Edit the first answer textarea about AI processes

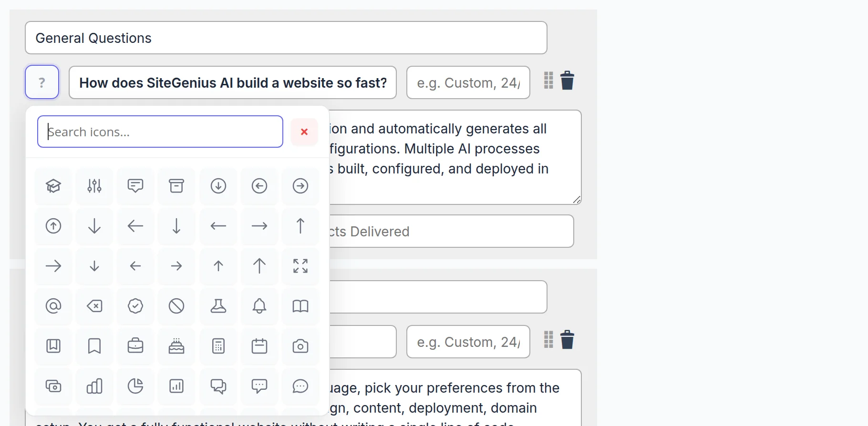(455, 157)
